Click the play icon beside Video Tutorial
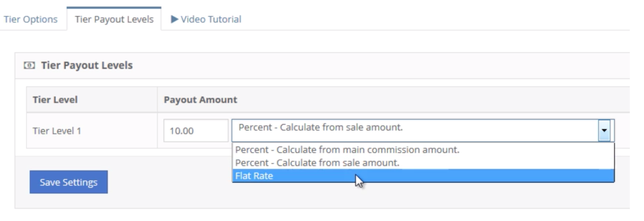This screenshot has width=644, height=221. coord(175,19)
